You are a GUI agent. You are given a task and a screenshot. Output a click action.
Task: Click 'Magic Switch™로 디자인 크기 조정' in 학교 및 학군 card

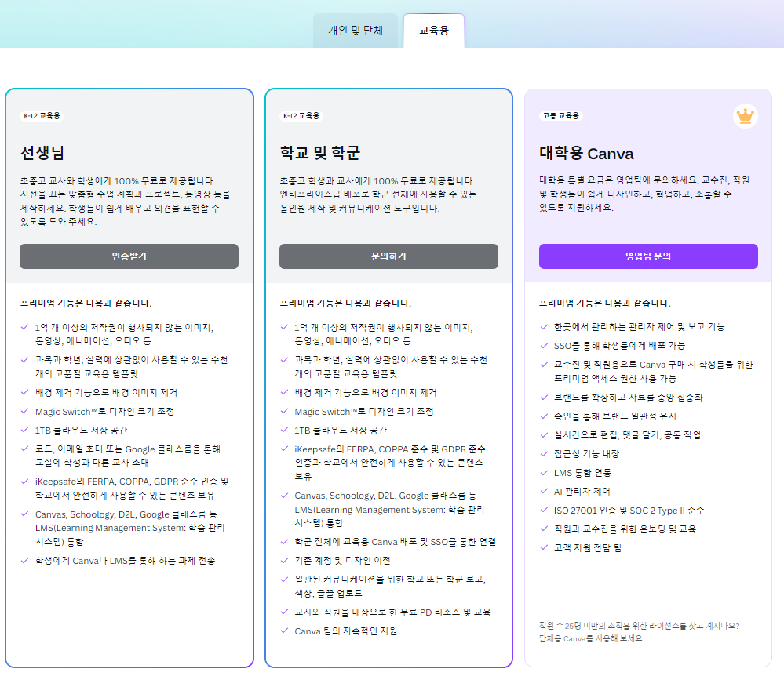[364, 411]
